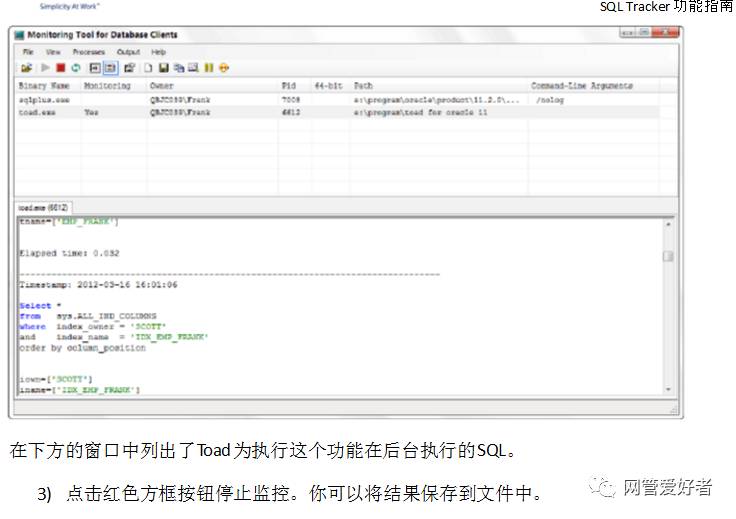Click the Select keyword in the SQL output
Viewport: 736px width, 519px height.
tap(35, 305)
